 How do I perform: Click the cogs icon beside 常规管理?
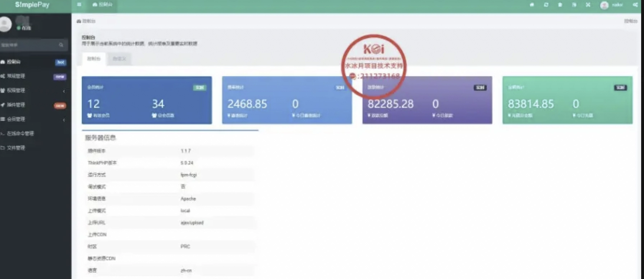(x=3, y=76)
